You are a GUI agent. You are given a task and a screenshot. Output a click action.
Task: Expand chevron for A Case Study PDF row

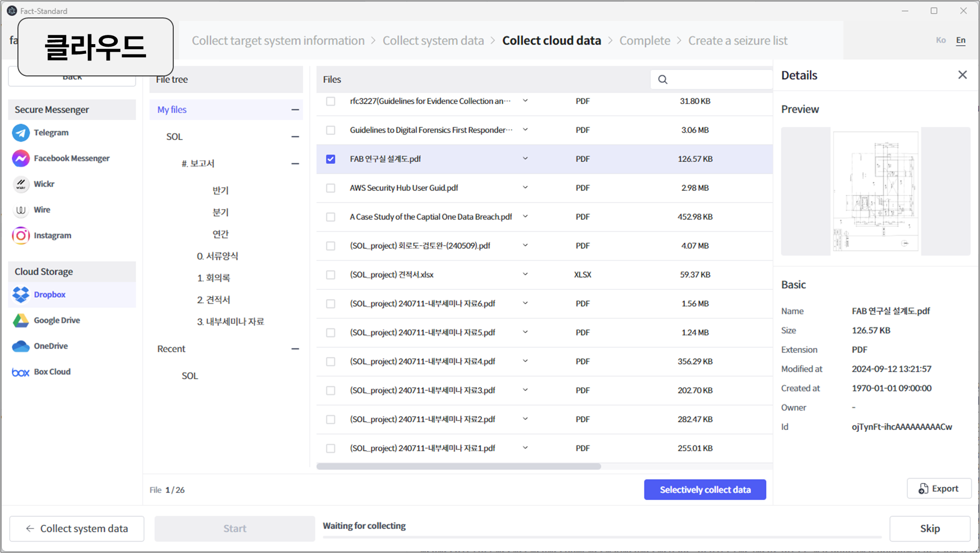click(525, 216)
